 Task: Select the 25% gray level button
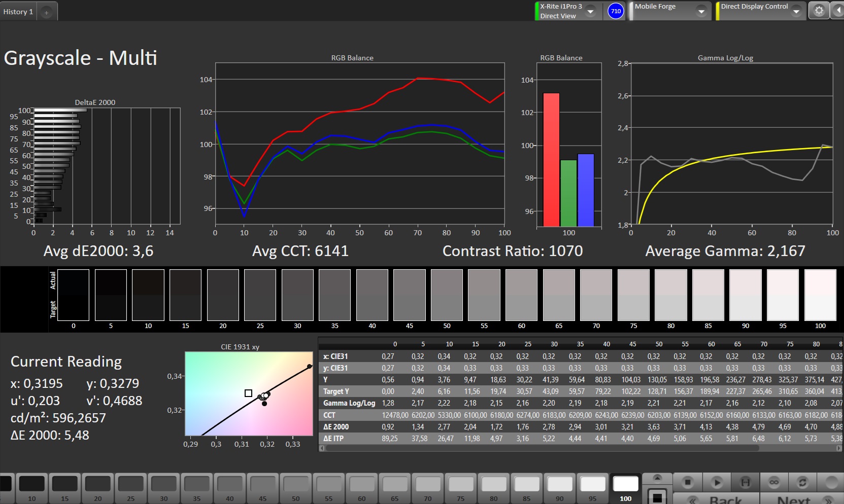tap(131, 488)
